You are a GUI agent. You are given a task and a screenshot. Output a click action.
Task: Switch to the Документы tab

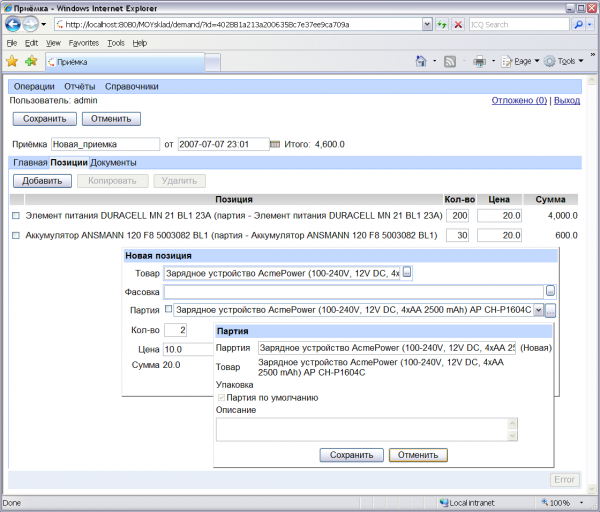pyautogui.click(x=113, y=162)
